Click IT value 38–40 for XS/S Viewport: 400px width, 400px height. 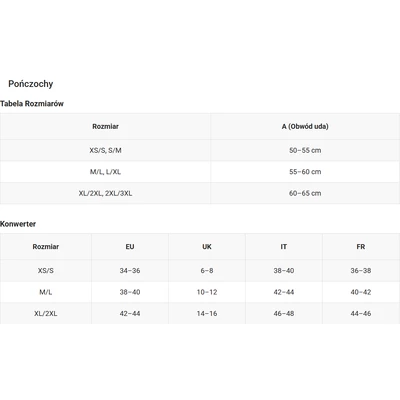coord(284,271)
